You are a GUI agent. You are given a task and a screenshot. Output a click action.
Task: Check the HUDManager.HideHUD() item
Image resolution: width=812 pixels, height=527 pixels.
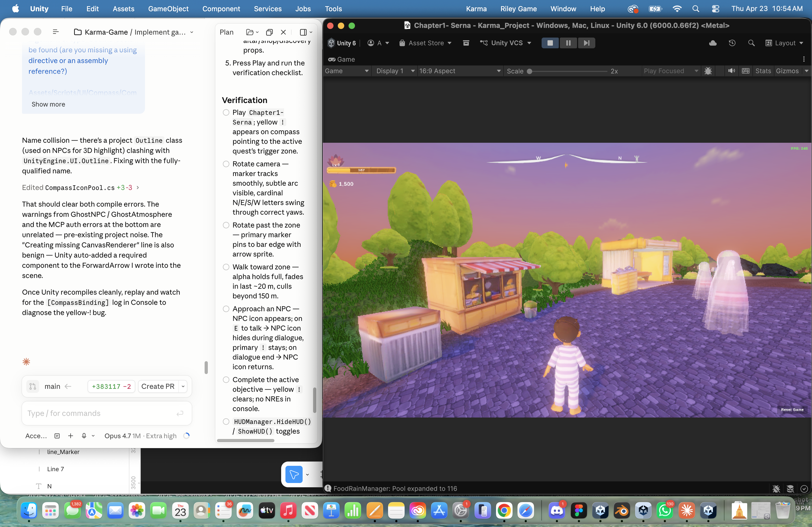click(x=226, y=422)
